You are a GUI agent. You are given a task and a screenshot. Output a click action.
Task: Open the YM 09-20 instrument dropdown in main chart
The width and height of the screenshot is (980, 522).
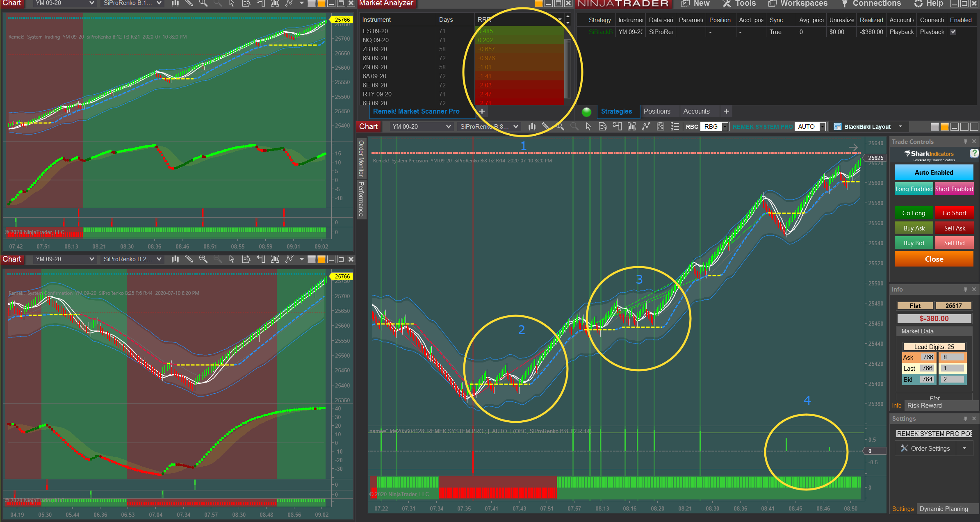click(421, 127)
